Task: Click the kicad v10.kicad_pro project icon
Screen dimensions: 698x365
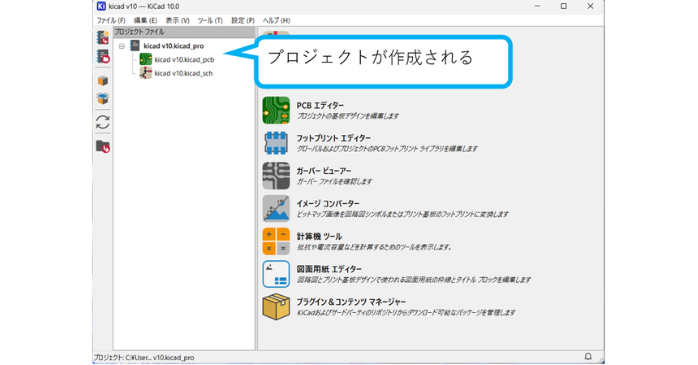Action: (x=134, y=45)
